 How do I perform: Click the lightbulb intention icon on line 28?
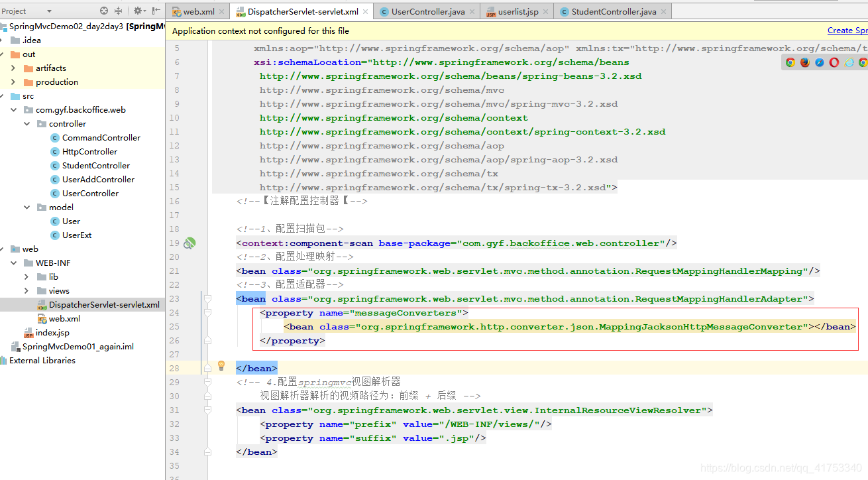[221, 366]
